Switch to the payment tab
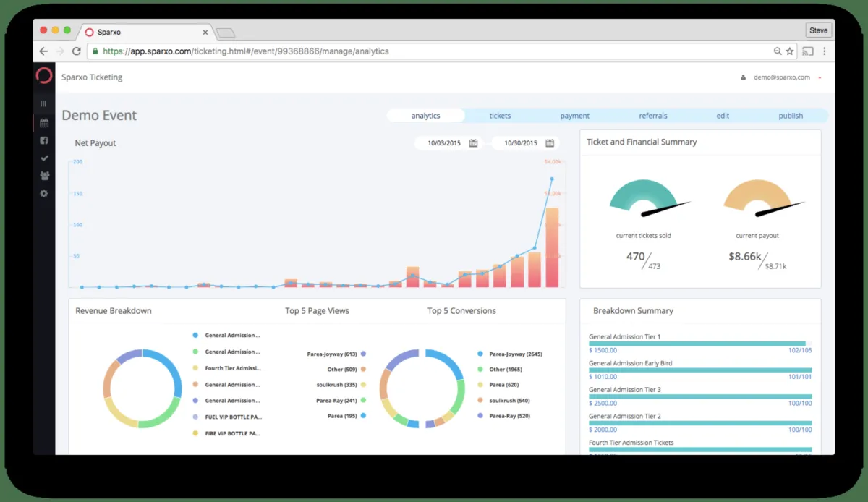This screenshot has width=868, height=502. coord(575,116)
